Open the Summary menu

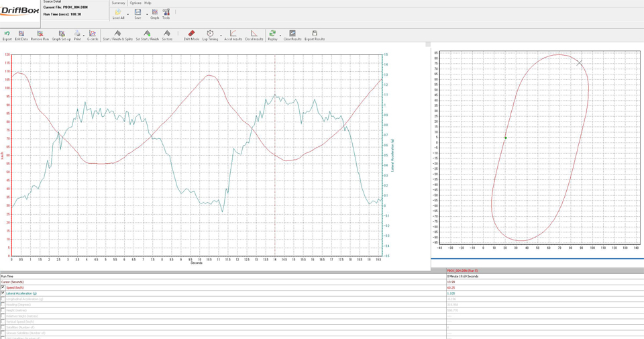point(118,3)
